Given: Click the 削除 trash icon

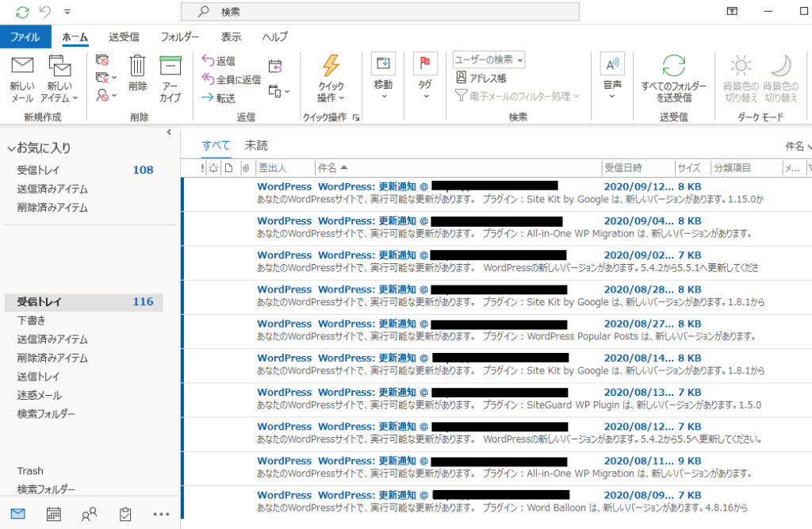Looking at the screenshot, I should [x=137, y=74].
